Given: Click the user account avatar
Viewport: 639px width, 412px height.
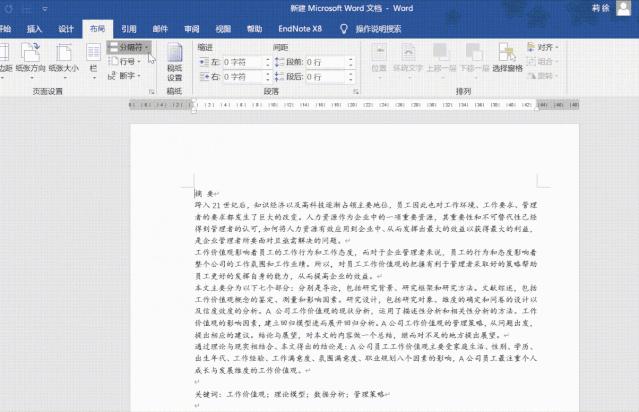Looking at the screenshot, I should pyautogui.click(x=624, y=8).
